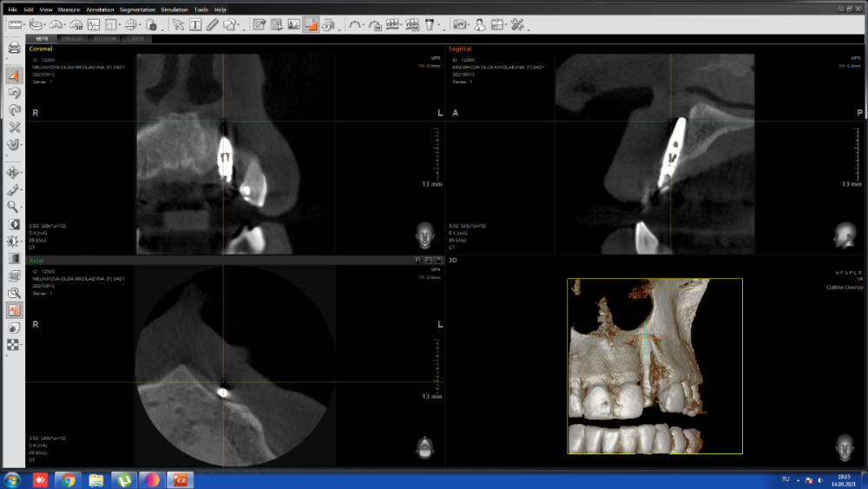The width and height of the screenshot is (868, 489).
Task: Toggle the active red sidebar button
Action: point(14,310)
